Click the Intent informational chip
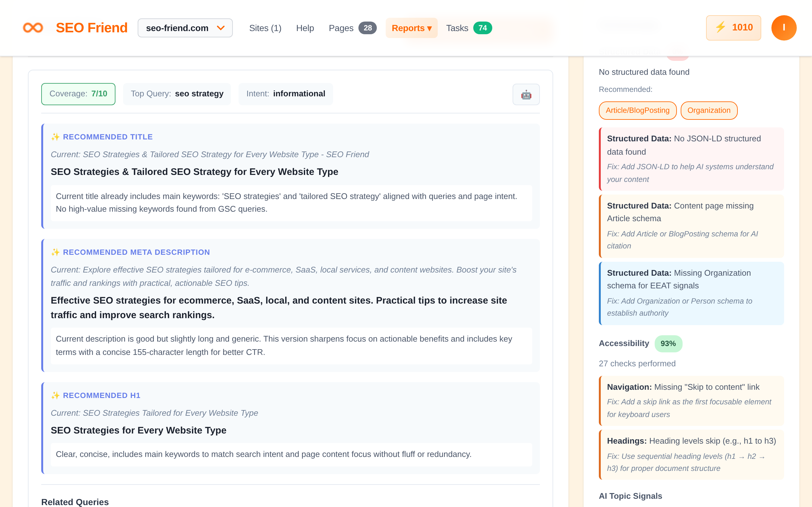The height and width of the screenshot is (507, 812). 285,94
